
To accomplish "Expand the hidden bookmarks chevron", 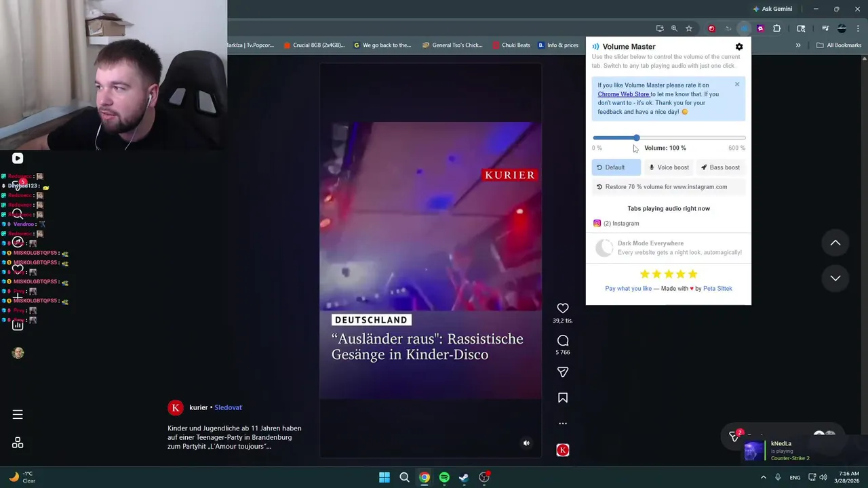I will (798, 45).
